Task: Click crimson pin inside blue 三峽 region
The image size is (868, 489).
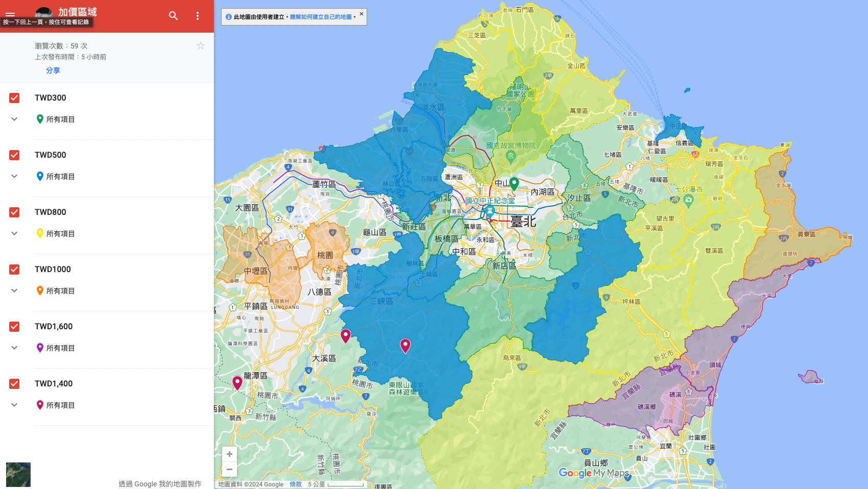Action: click(x=405, y=346)
